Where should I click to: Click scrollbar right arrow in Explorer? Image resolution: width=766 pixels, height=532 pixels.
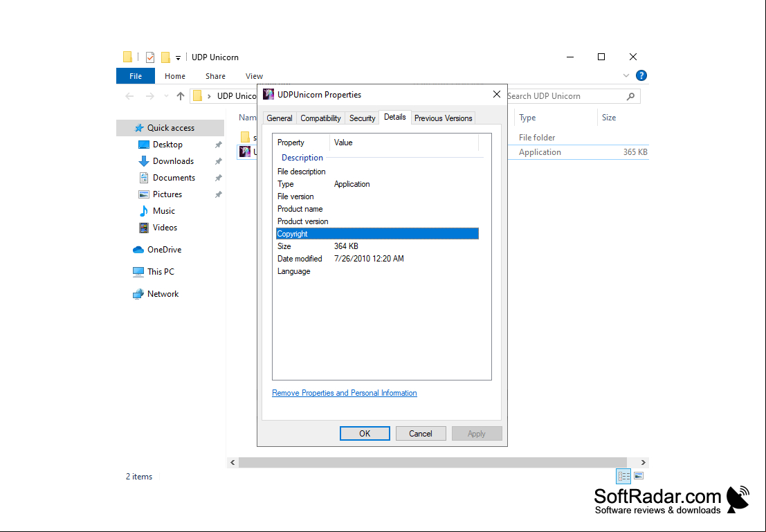pos(643,462)
